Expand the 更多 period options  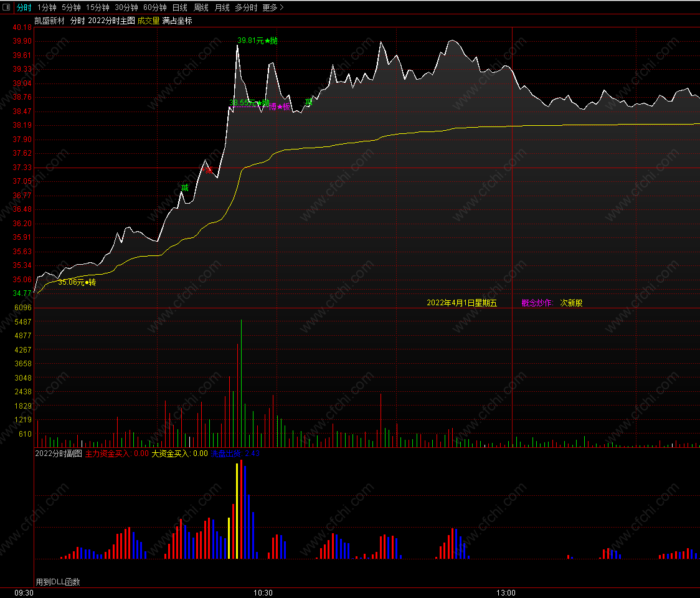(x=273, y=7)
